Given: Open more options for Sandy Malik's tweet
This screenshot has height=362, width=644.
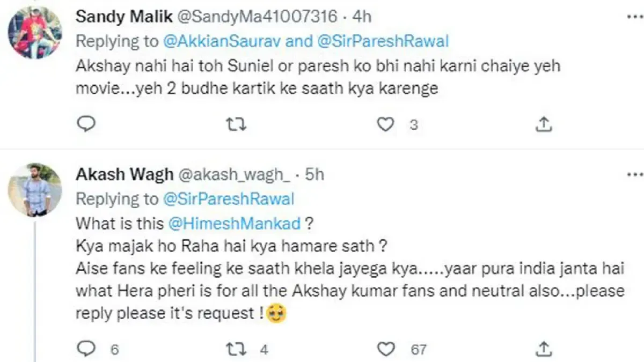Looking at the screenshot, I should [635, 16].
